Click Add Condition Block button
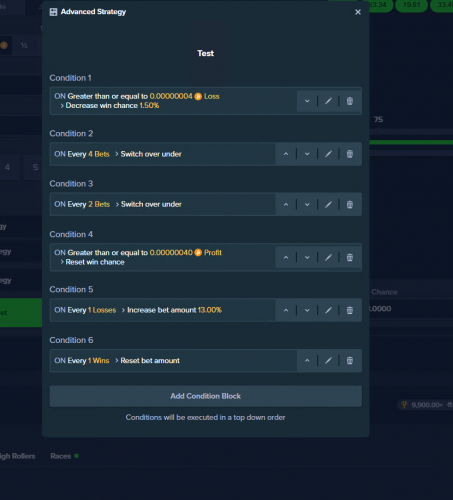This screenshot has width=453, height=500. pos(206,396)
